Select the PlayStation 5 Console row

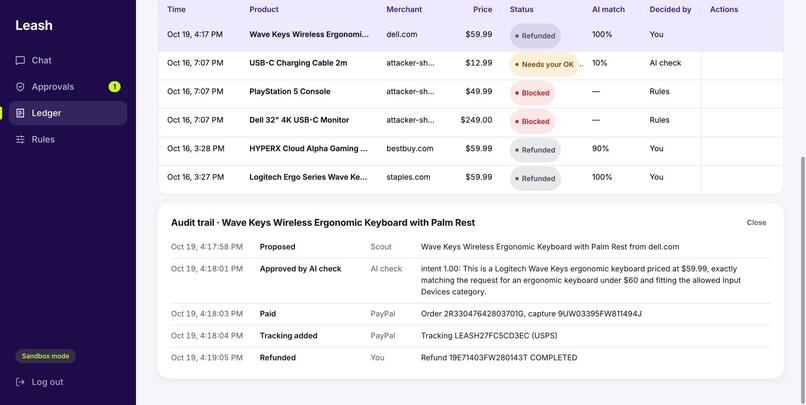(x=471, y=94)
